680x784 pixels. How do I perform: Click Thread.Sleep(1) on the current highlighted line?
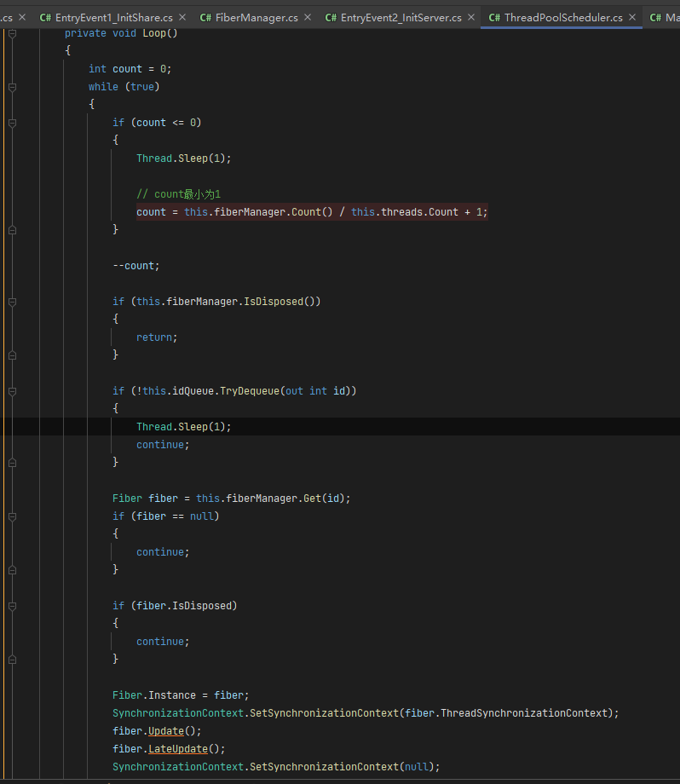point(184,427)
